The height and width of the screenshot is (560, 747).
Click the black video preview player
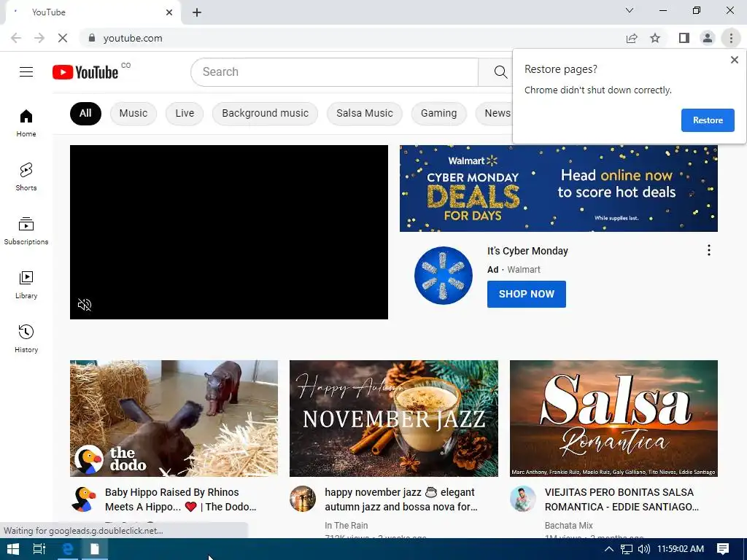coord(228,232)
